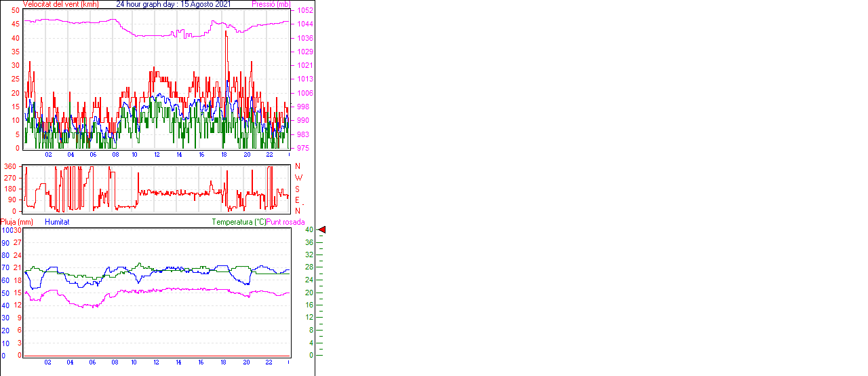Click the 'Pressió (mb)' label in magenta
868x376 pixels.
(x=271, y=4)
